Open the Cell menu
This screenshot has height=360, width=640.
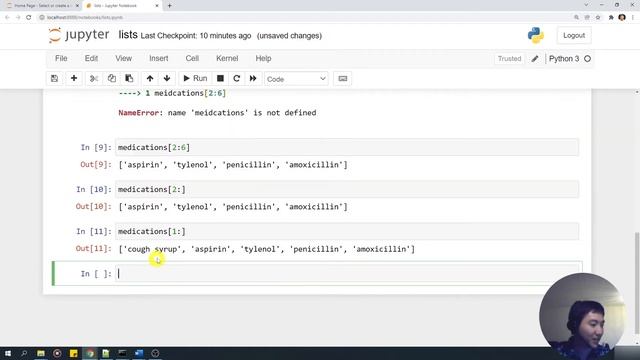coord(192,58)
